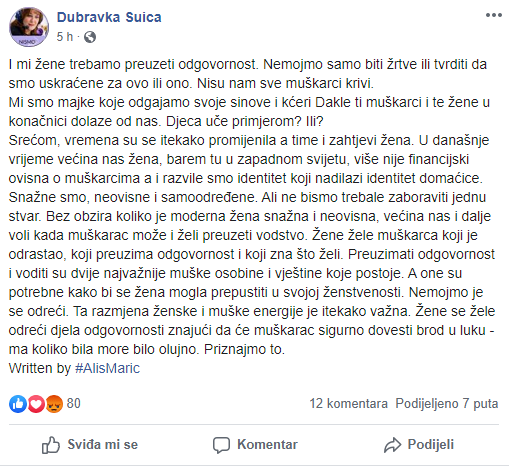The width and height of the screenshot is (509, 468).
Task: Click the share arrow icon
Action: coord(392,445)
